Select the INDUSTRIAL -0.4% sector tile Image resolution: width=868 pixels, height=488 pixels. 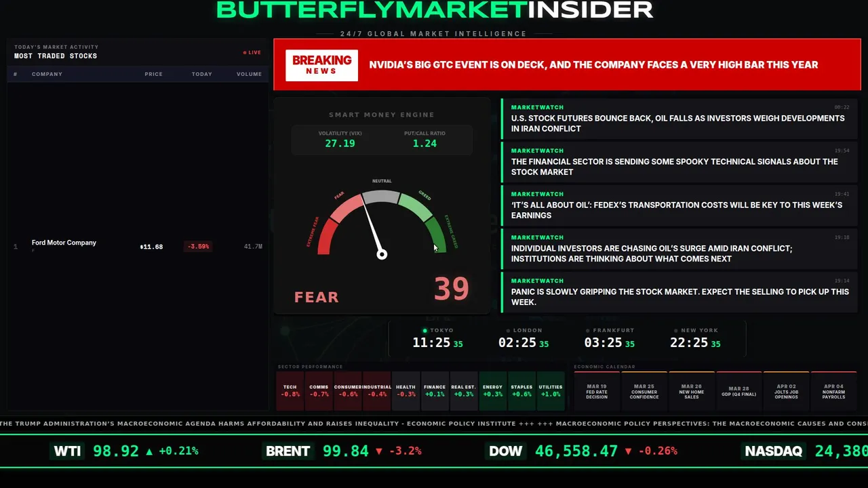377,391
